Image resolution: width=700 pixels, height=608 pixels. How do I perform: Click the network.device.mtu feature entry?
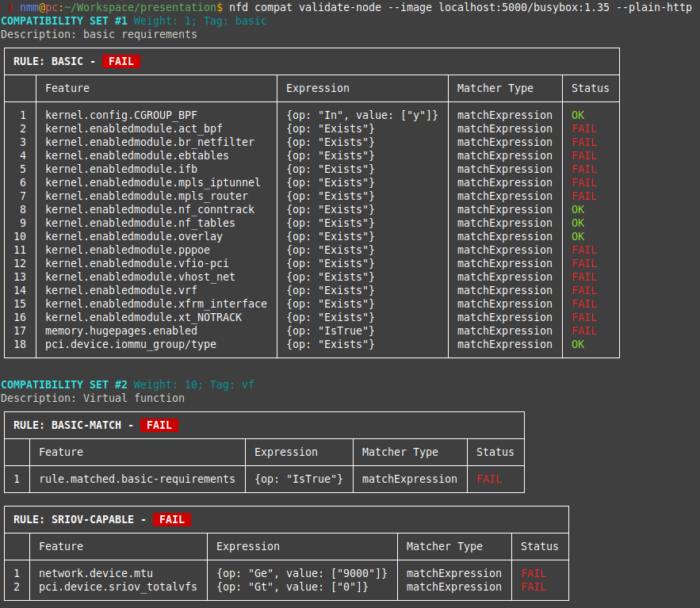(95, 573)
